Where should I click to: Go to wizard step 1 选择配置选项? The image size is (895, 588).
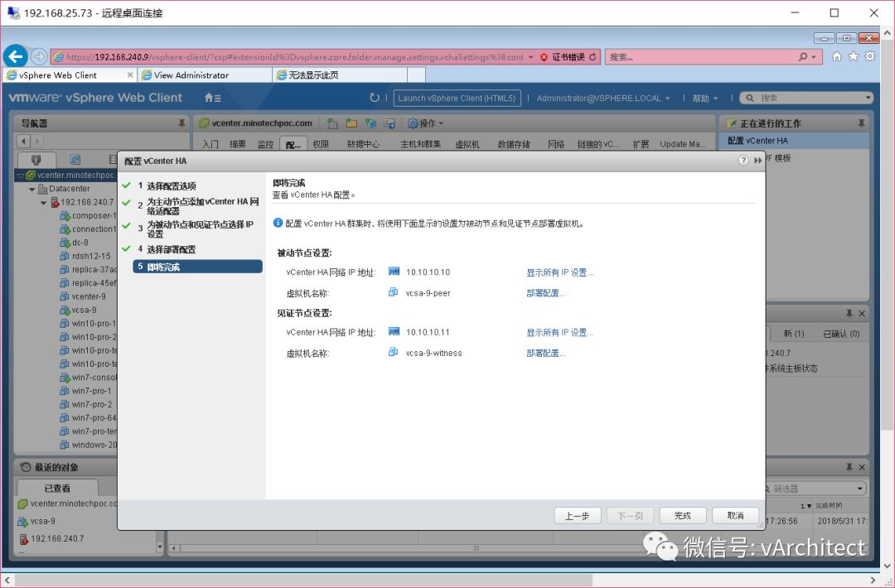(172, 186)
